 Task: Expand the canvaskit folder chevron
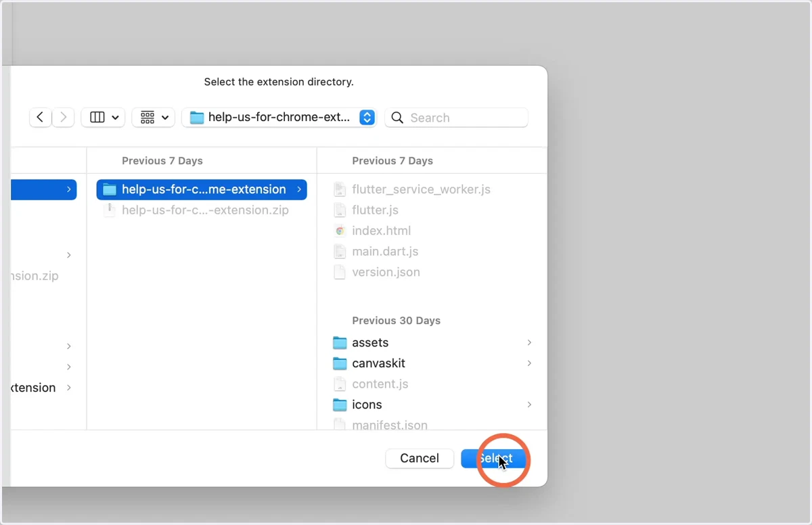[x=529, y=363]
